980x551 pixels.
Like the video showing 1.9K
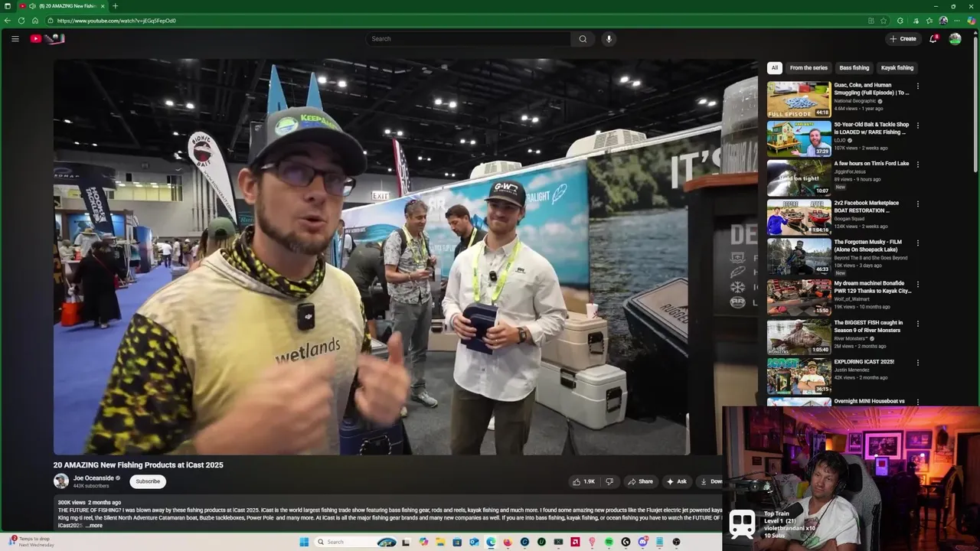[583, 481]
